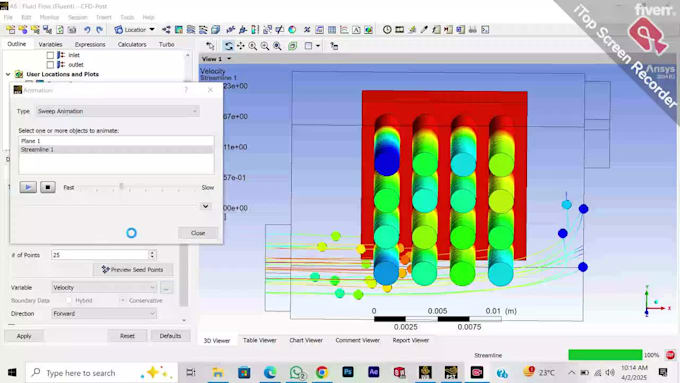Click the snapshot camera toolbar icon
The height and width of the screenshot is (383, 680).
click(x=72, y=29)
